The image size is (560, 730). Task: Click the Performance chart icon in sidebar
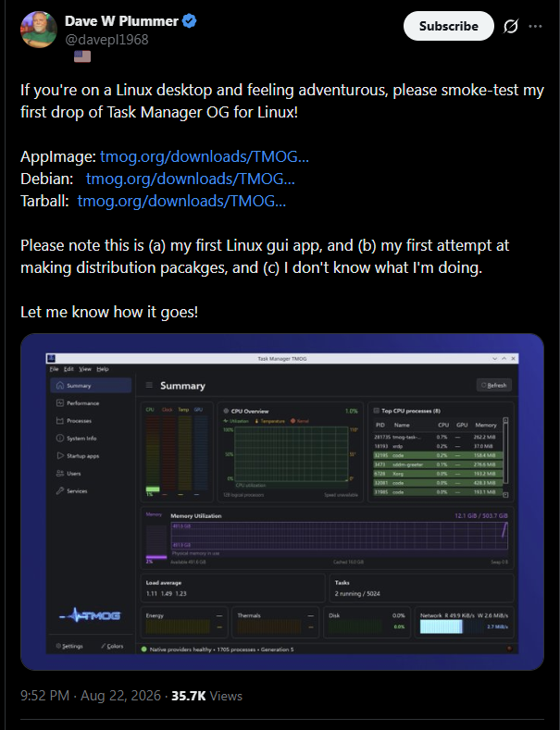[x=59, y=403]
